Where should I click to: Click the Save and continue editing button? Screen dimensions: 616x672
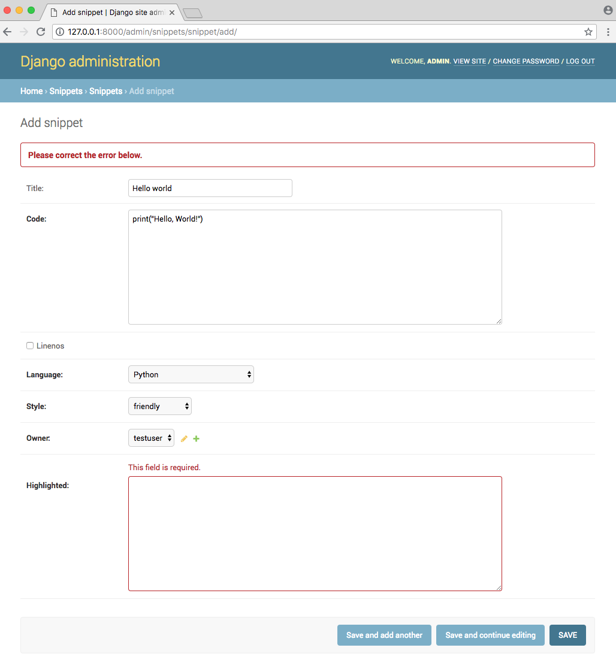(x=490, y=635)
